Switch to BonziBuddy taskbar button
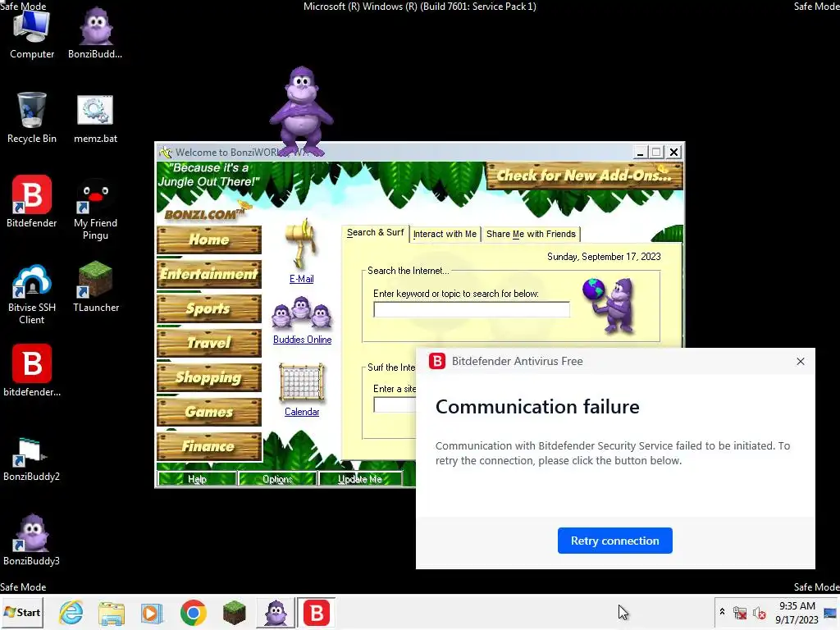The height and width of the screenshot is (630, 840). click(276, 612)
